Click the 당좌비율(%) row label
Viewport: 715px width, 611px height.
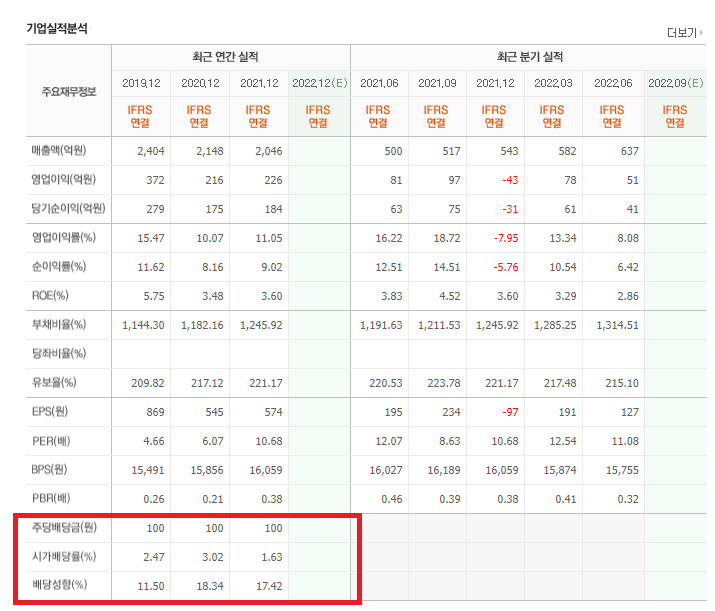pyautogui.click(x=59, y=353)
